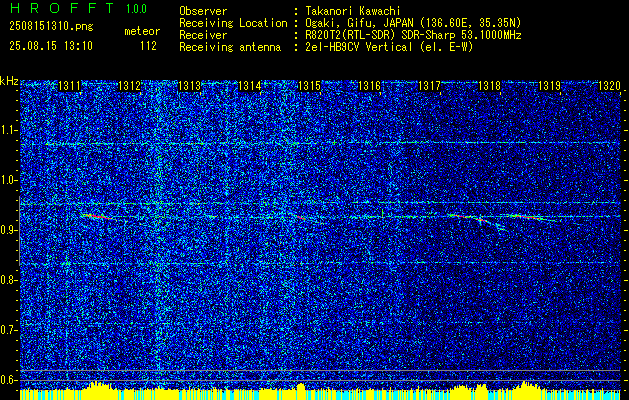Click the 0.7 kHz axis label
629x400 pixels.
8,330
